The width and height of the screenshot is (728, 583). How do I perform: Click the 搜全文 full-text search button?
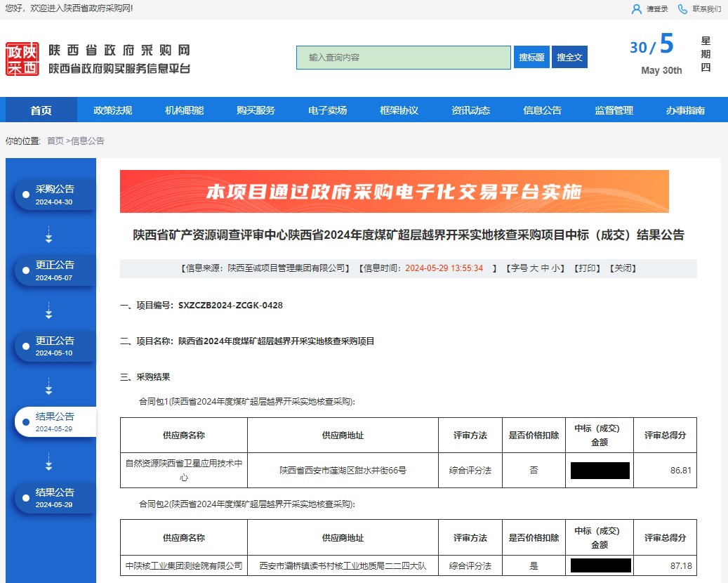pyautogui.click(x=569, y=58)
